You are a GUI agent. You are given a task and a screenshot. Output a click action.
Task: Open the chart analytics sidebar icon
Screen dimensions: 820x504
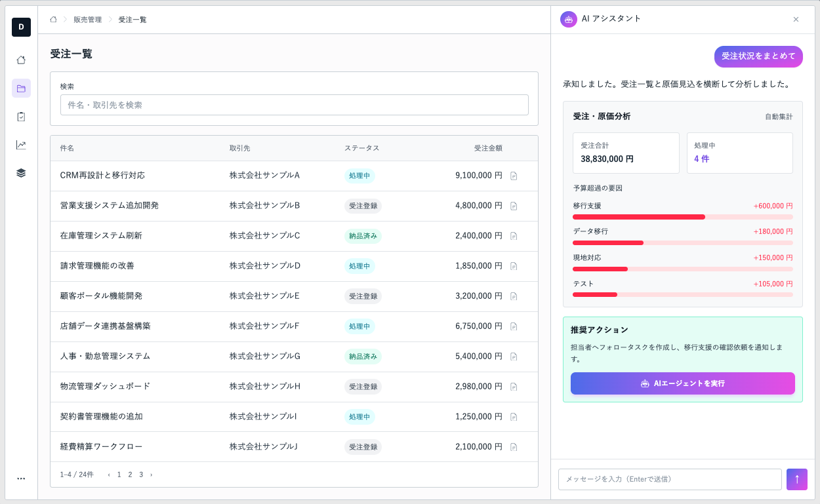coord(21,145)
